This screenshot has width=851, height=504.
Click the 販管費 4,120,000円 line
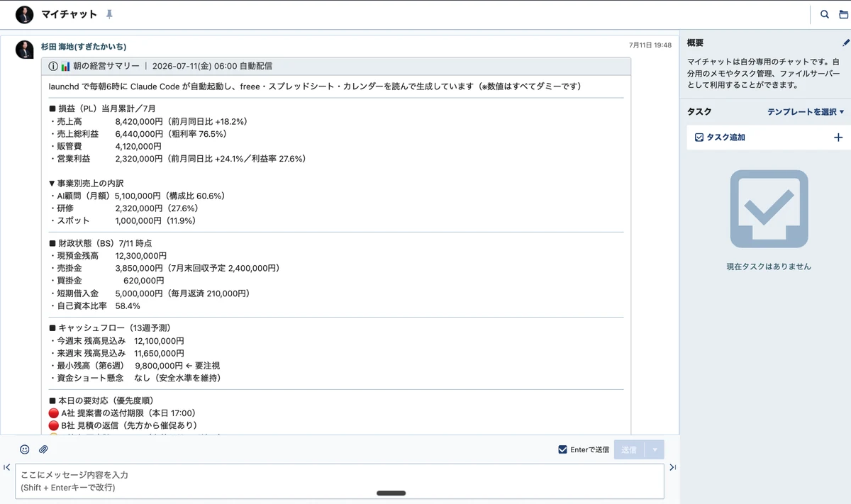[x=106, y=147]
